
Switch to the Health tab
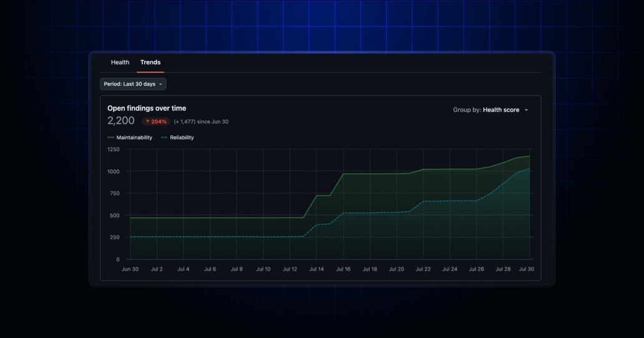point(120,62)
